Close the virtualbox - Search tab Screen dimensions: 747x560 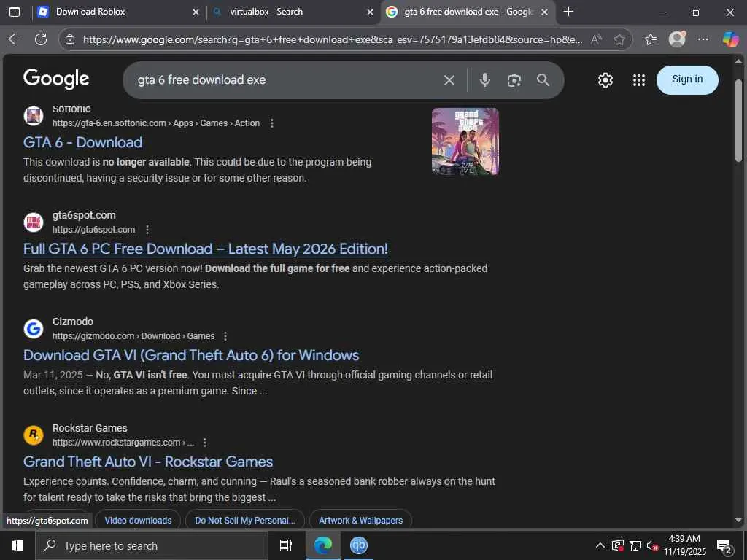click(370, 12)
